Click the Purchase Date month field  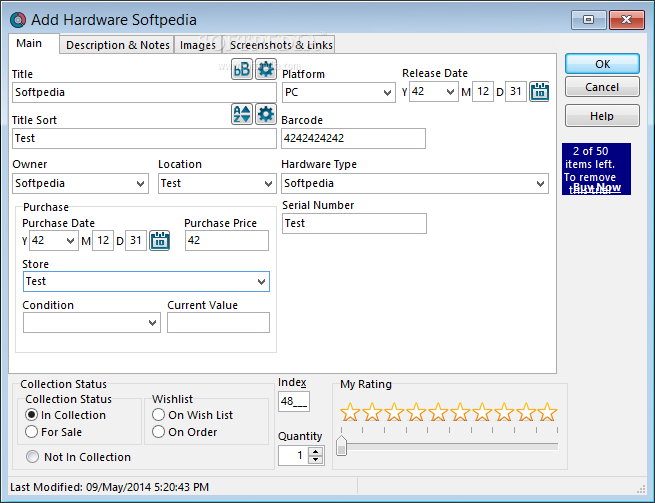tap(103, 241)
